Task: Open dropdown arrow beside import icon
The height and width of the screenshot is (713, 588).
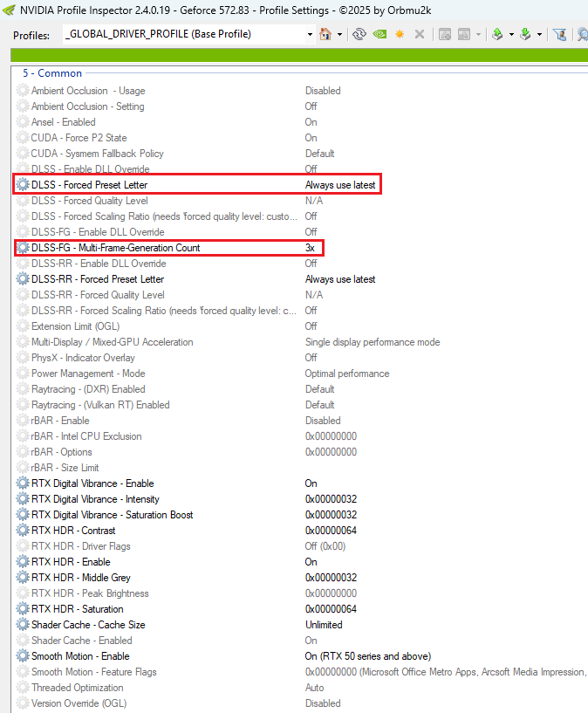Action: (x=539, y=35)
